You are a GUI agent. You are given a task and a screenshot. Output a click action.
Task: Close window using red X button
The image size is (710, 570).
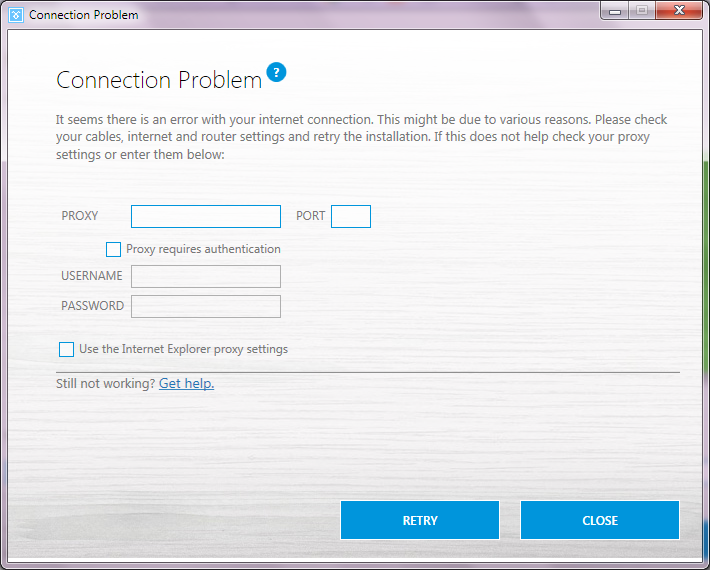[x=679, y=11]
